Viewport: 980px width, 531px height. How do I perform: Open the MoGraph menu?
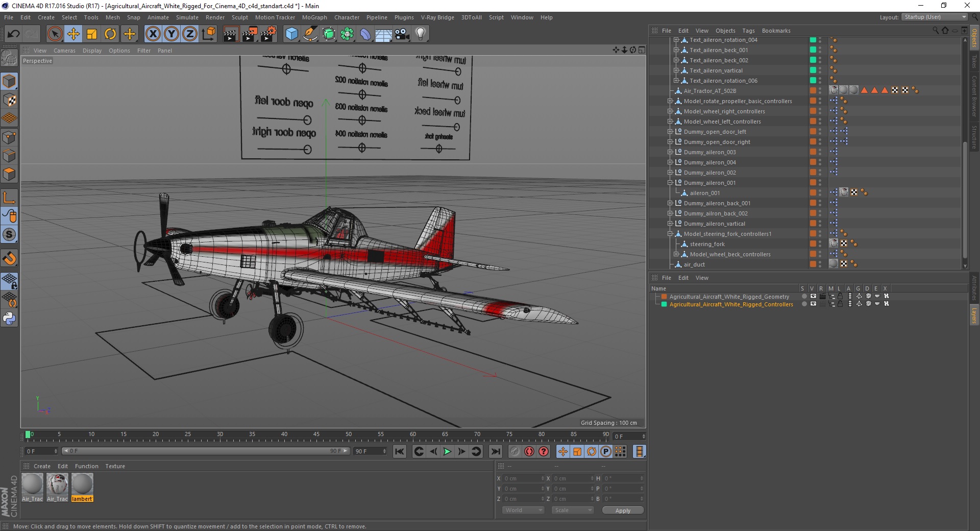(x=314, y=17)
